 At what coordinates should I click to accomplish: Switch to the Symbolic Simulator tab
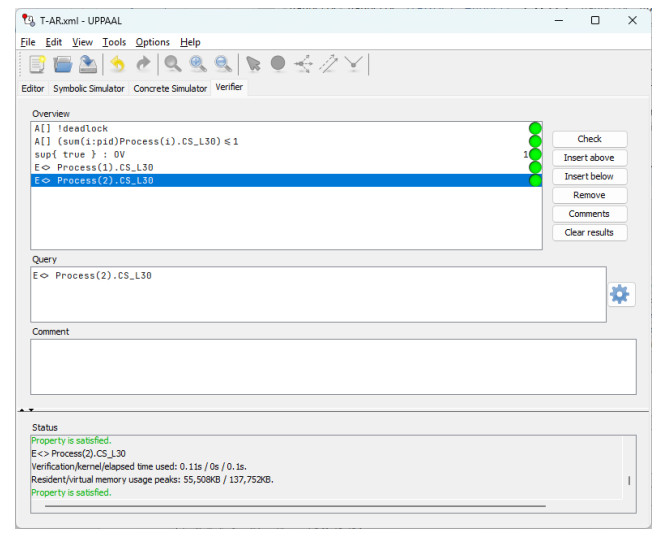89,88
